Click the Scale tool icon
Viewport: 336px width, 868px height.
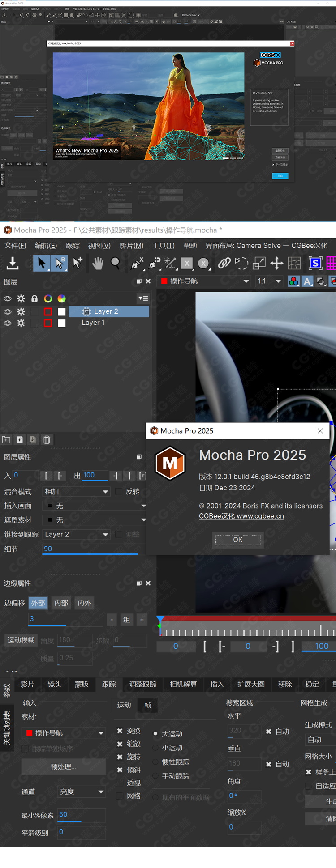click(x=259, y=263)
